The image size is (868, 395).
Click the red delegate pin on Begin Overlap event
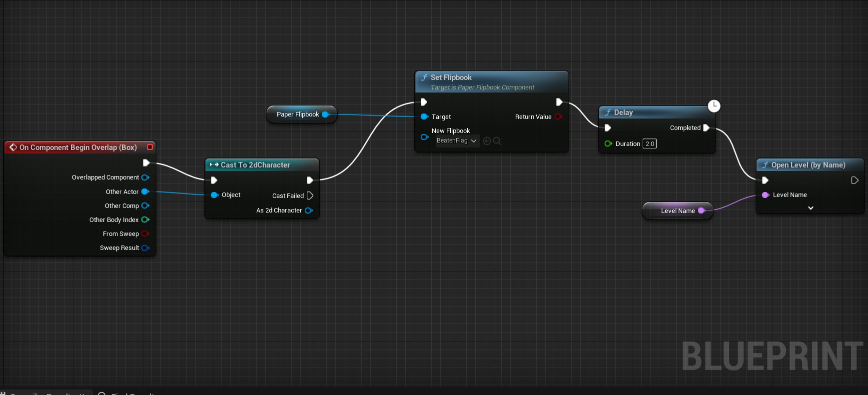[149, 147]
